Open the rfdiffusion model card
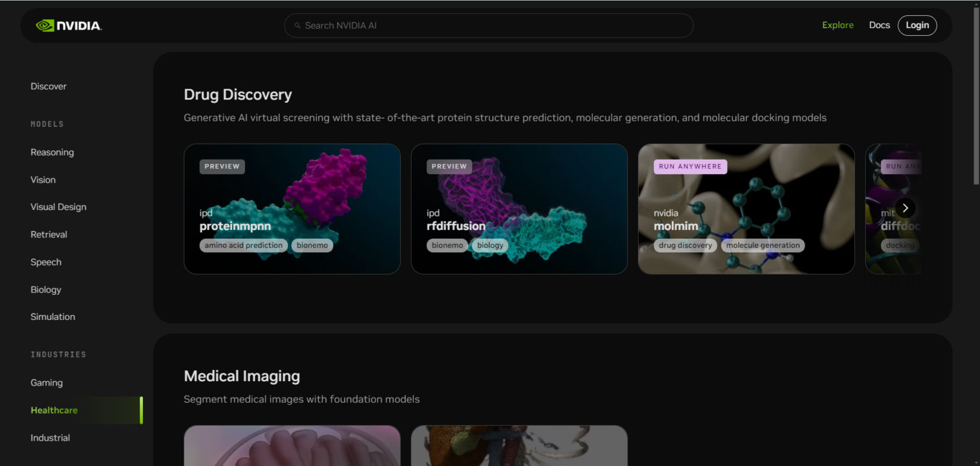Viewport: 980px width, 466px height. point(519,209)
